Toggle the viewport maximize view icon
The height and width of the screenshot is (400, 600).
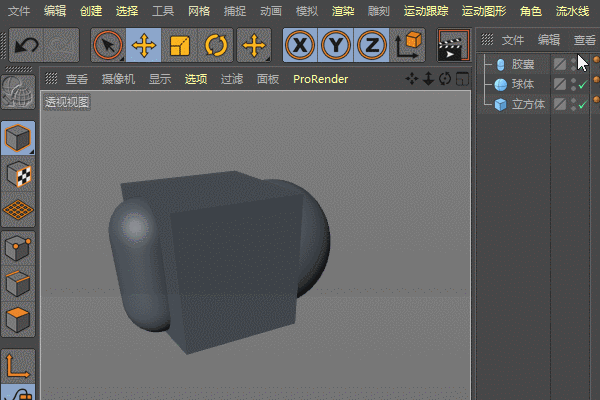[x=462, y=79]
